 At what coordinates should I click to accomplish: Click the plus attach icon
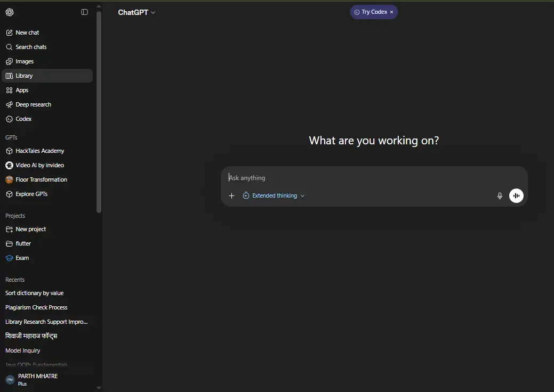pos(232,196)
